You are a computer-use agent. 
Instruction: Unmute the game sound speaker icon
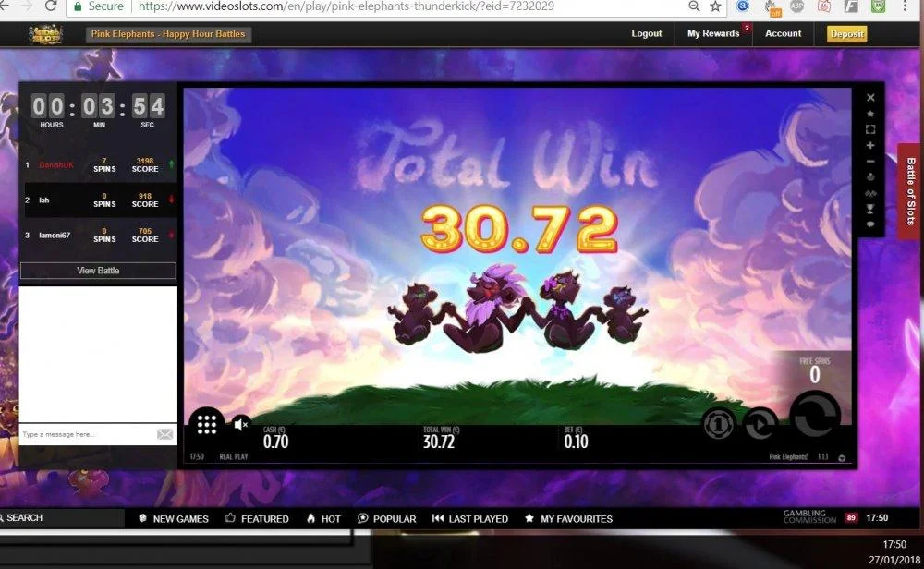pos(240,424)
